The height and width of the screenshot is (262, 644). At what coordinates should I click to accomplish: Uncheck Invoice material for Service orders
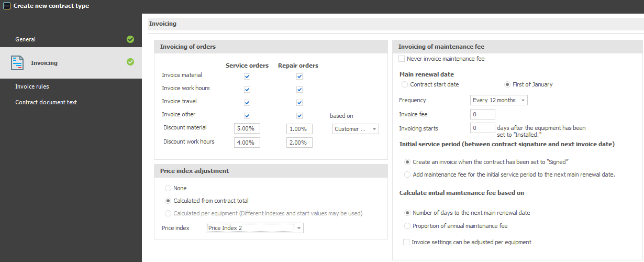[247, 77]
